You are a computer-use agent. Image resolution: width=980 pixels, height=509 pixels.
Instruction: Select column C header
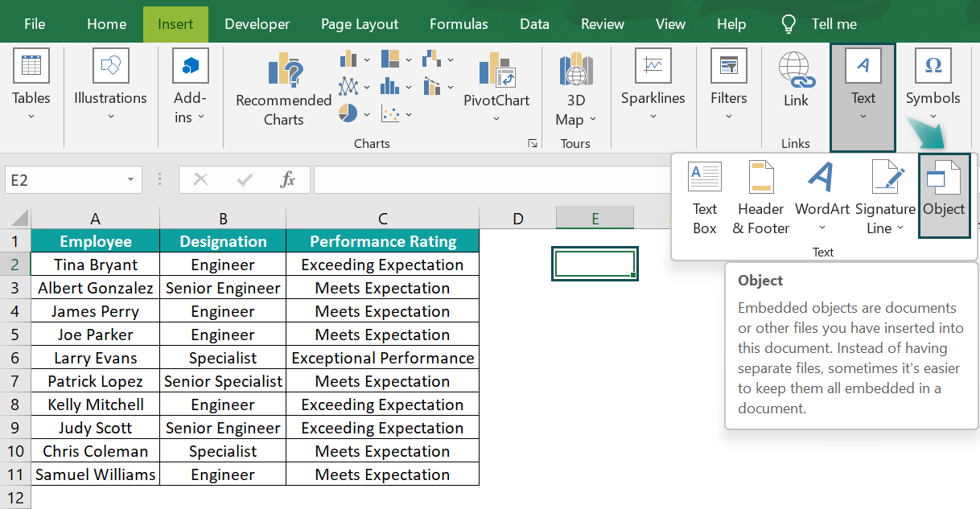pos(383,218)
